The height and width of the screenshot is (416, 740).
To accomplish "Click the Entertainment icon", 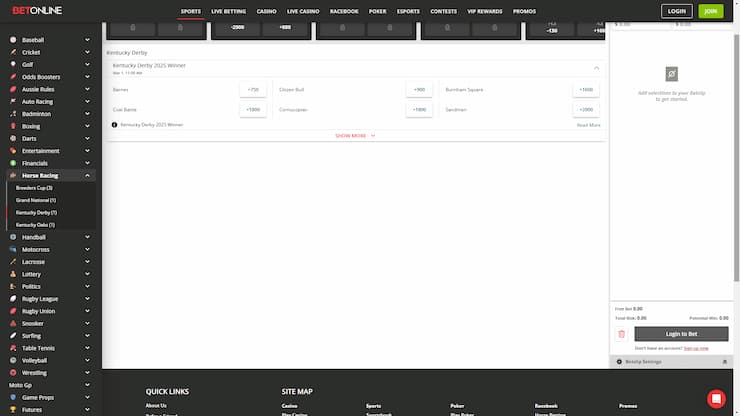I will point(13,151).
